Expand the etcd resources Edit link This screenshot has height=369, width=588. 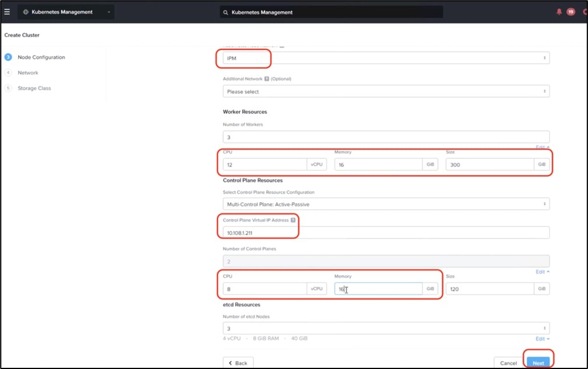click(x=542, y=339)
